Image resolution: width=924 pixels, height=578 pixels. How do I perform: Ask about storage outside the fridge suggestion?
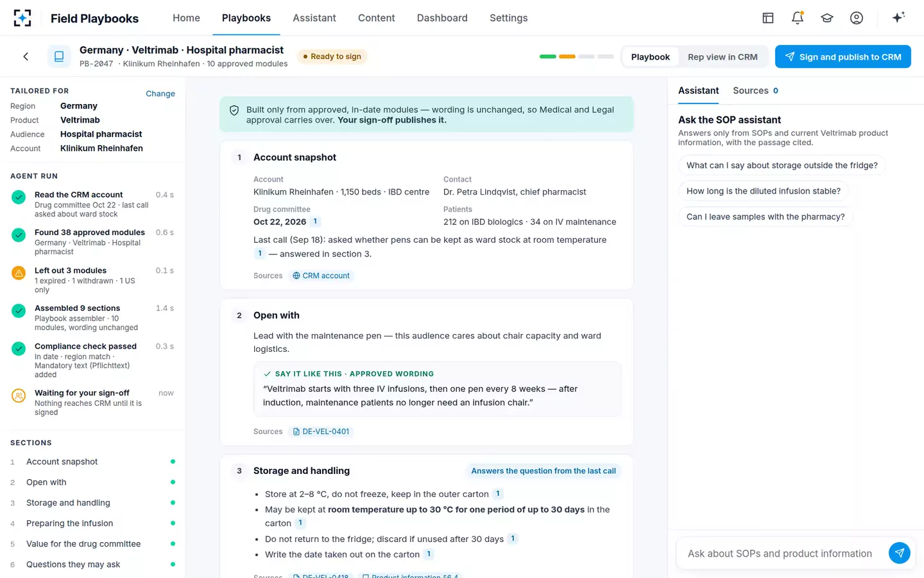(x=782, y=165)
